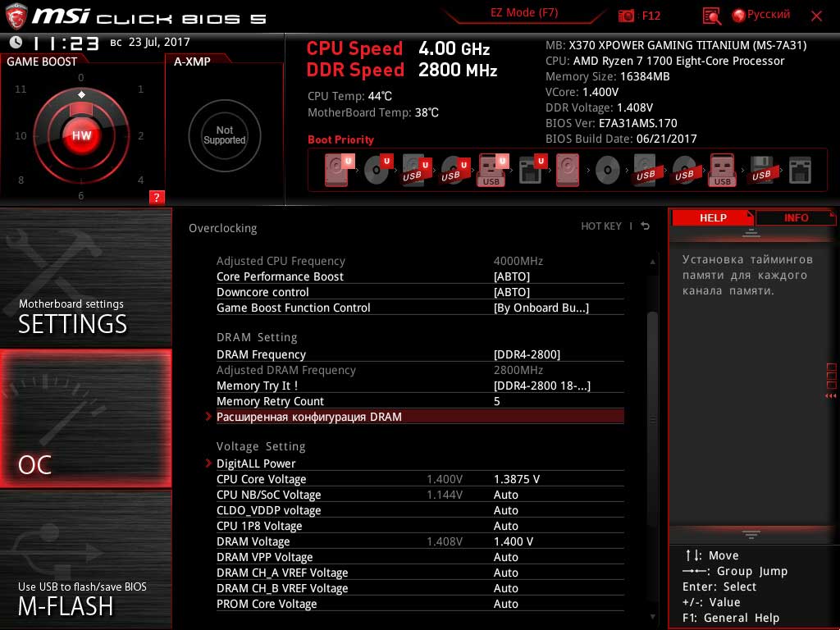Screen dimensions: 840x630
Task: Click the help panel top grip handle
Action: click(x=751, y=232)
